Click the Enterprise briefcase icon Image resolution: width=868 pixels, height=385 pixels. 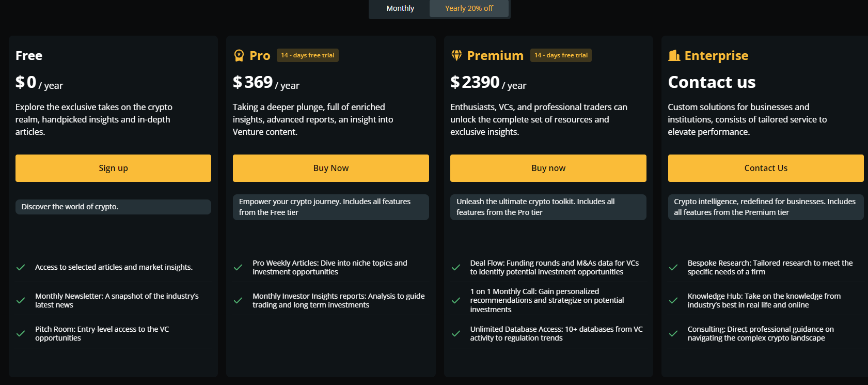point(674,55)
